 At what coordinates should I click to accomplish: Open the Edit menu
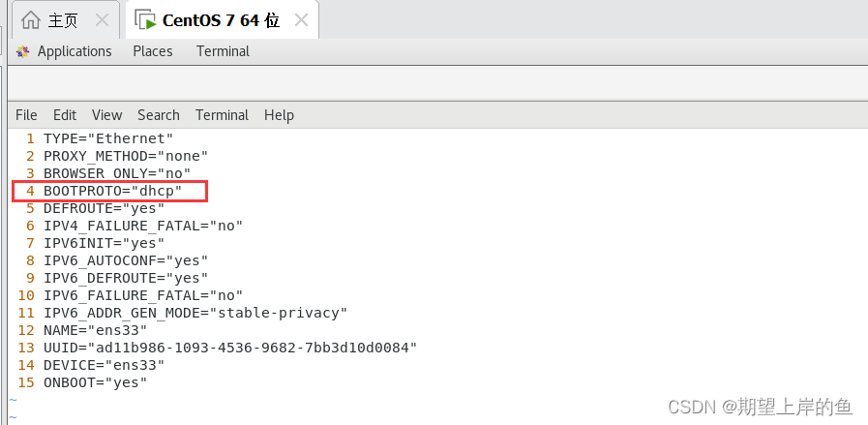tap(65, 115)
